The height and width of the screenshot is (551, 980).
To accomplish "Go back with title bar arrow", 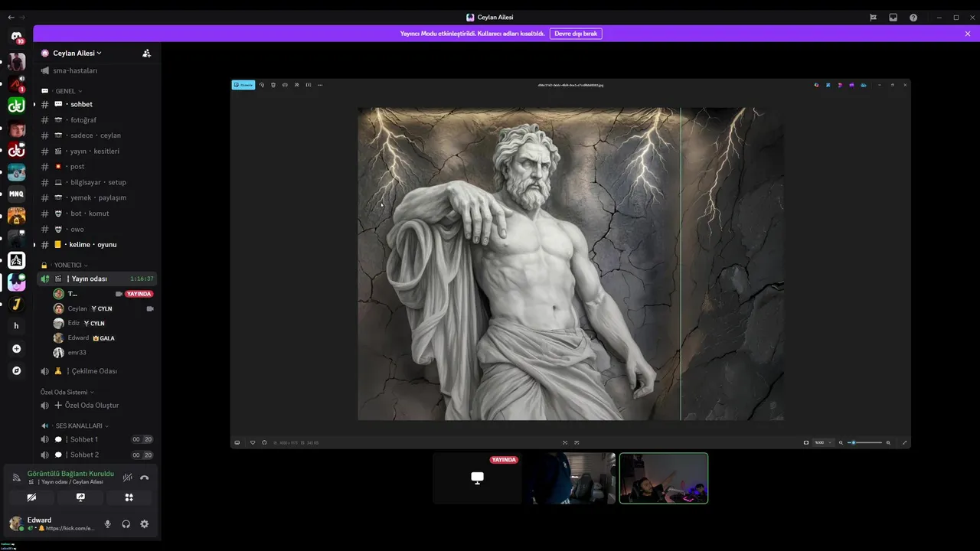I will click(x=11, y=17).
